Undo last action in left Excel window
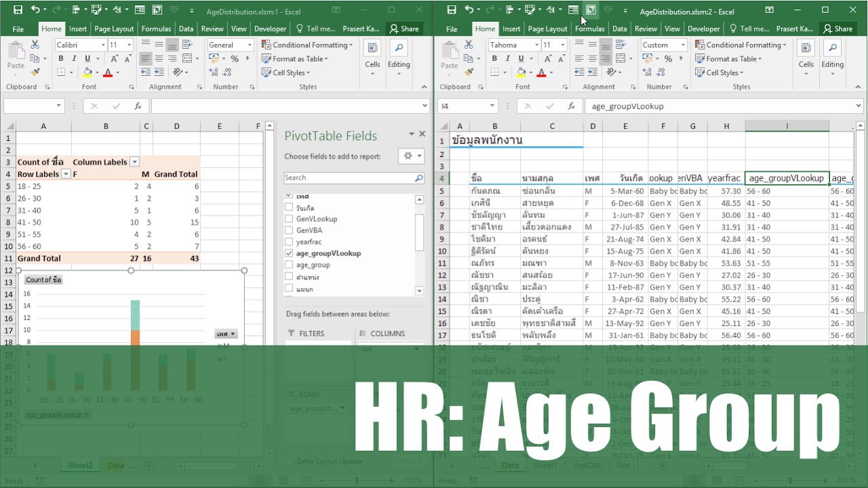 35,10
